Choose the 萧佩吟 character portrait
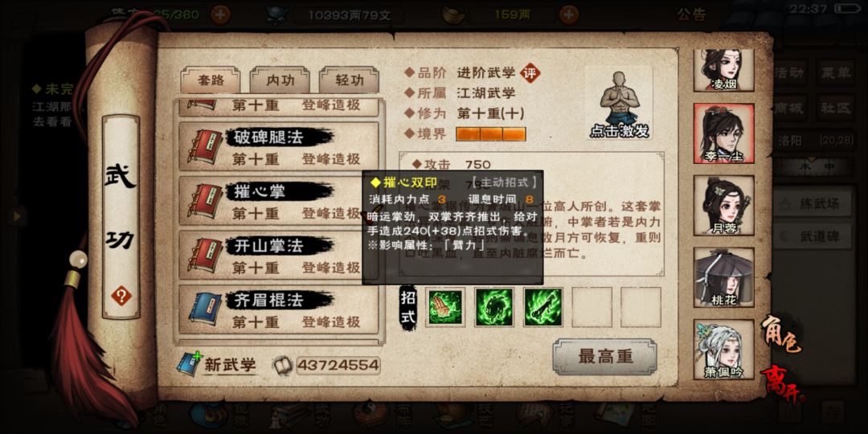The image size is (868, 434). coord(723,350)
